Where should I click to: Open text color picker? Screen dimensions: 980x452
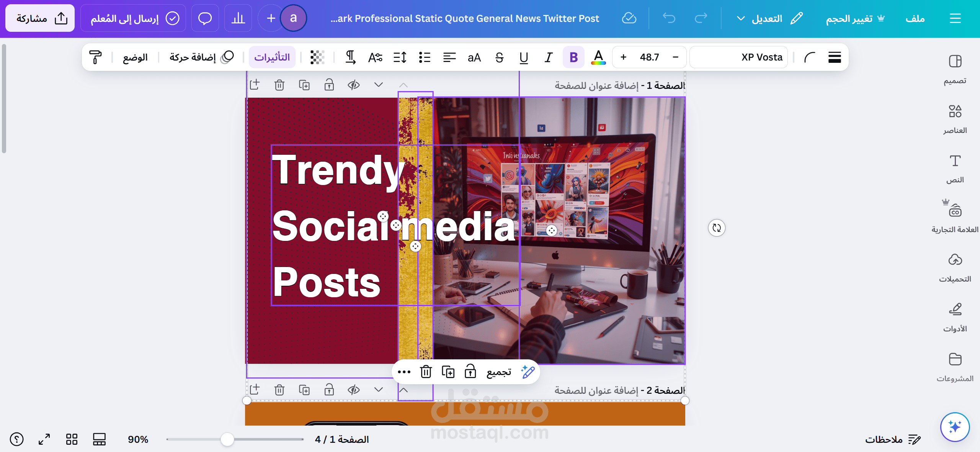(598, 57)
